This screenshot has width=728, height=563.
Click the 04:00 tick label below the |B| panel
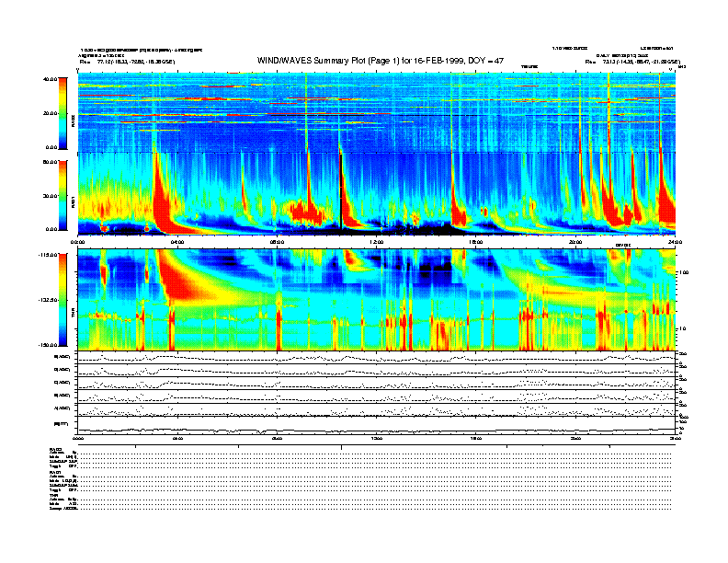pyautogui.click(x=177, y=438)
